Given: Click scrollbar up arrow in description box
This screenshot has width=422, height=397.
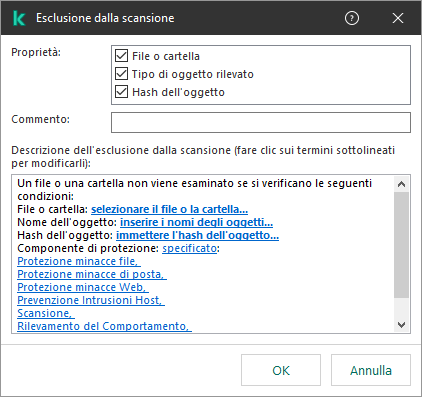Looking at the screenshot, I should pyautogui.click(x=401, y=184).
